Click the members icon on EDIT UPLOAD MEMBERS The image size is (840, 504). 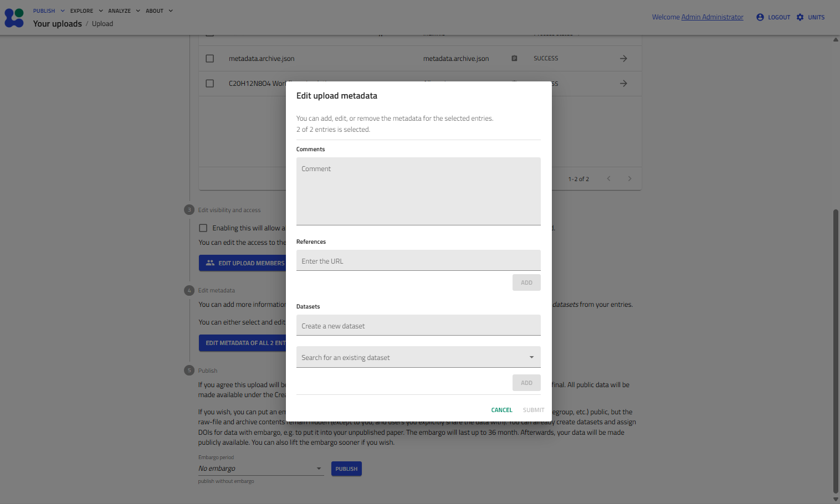[210, 263]
